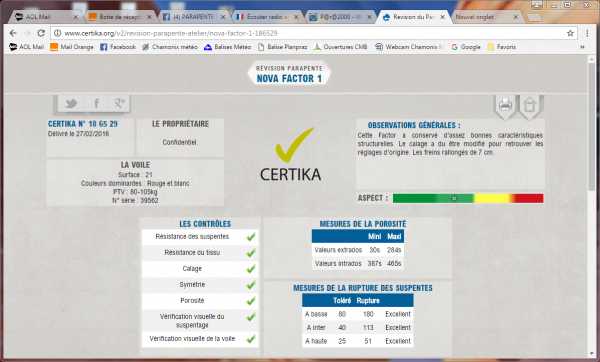Print the revision report

(505, 105)
